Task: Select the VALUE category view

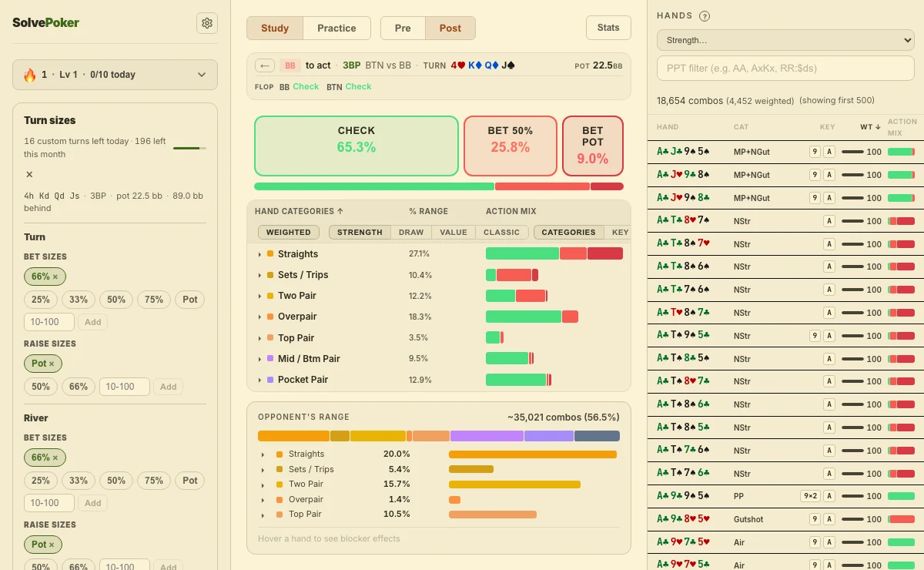Action: tap(454, 232)
